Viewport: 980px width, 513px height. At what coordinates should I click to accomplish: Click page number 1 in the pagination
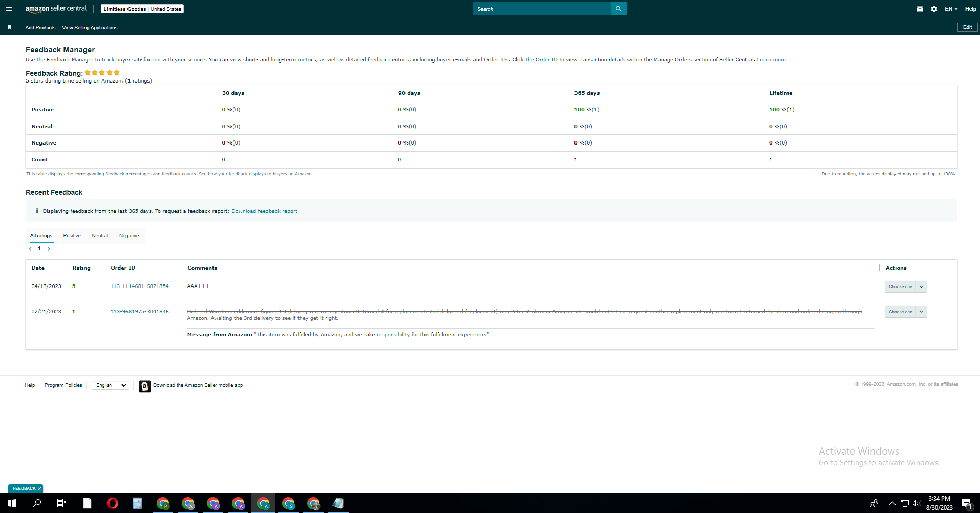point(39,249)
